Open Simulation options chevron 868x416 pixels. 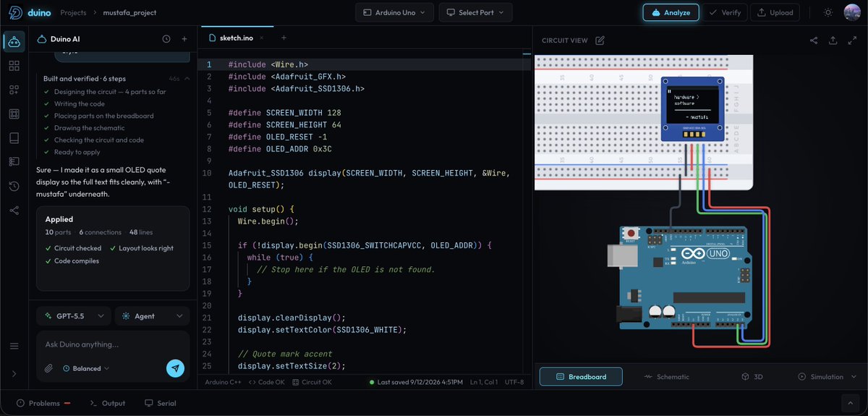tap(853, 377)
